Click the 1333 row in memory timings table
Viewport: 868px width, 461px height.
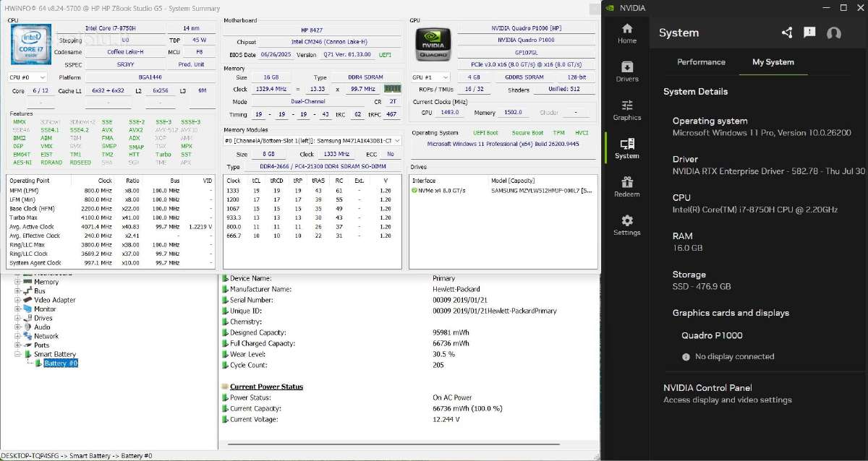[312, 190]
